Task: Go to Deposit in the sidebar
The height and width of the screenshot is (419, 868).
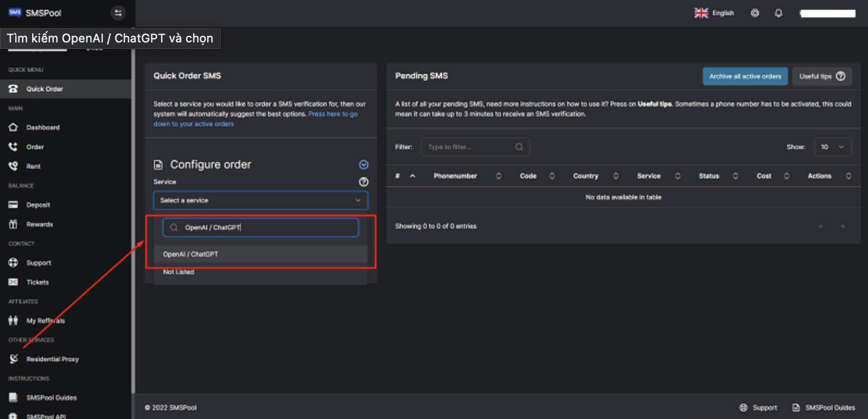Action: tap(38, 205)
